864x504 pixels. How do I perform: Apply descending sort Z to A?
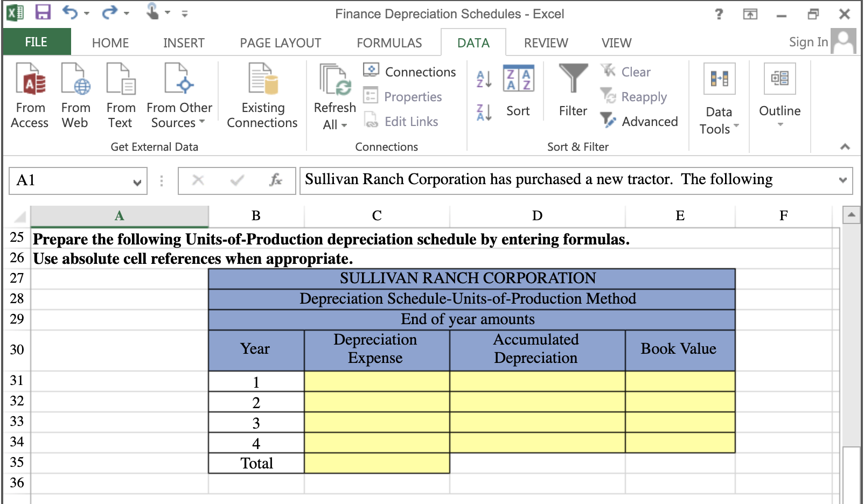[483, 111]
